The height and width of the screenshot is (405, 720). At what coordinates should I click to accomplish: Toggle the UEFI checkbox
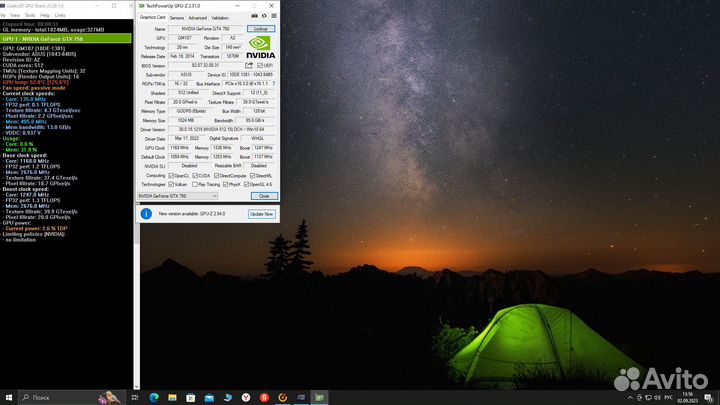[x=258, y=64]
